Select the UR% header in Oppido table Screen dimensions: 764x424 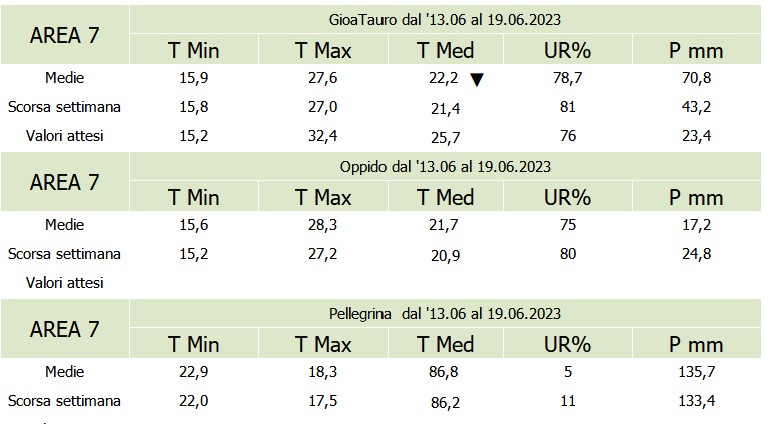point(568,196)
